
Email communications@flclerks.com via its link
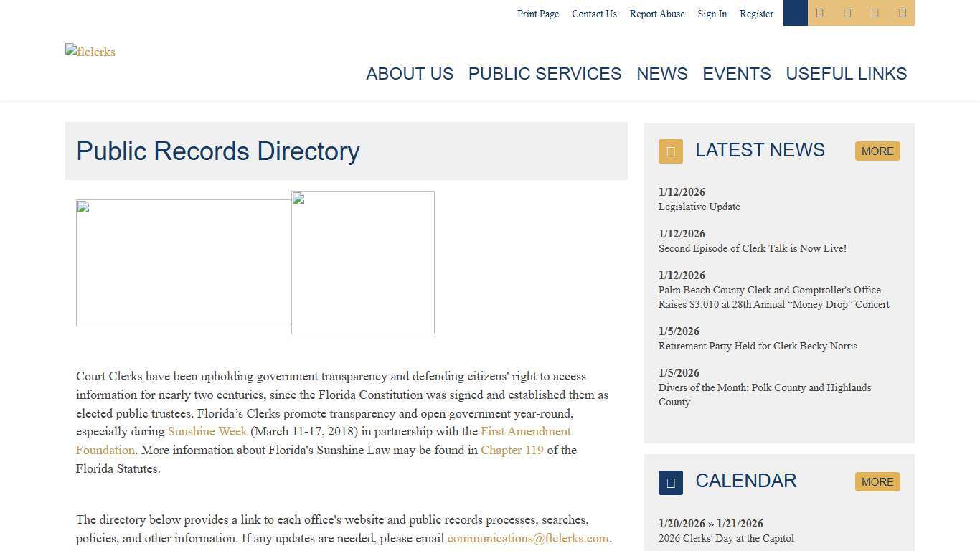tap(528, 538)
